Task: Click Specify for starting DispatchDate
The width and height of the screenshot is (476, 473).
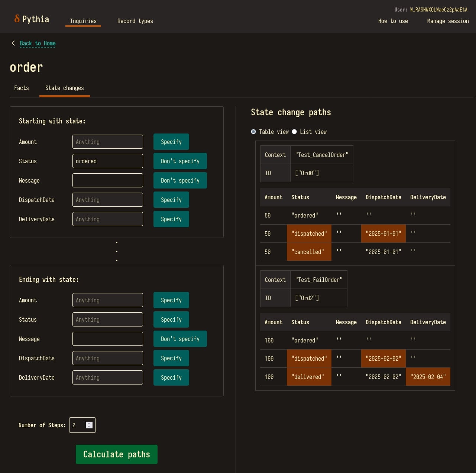Action: pyautogui.click(x=171, y=200)
